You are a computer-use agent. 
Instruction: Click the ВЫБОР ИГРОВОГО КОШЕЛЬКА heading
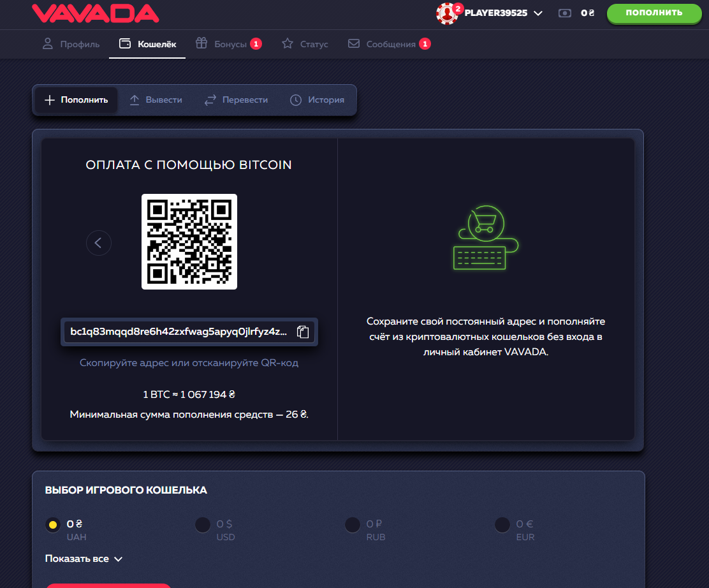coord(126,490)
